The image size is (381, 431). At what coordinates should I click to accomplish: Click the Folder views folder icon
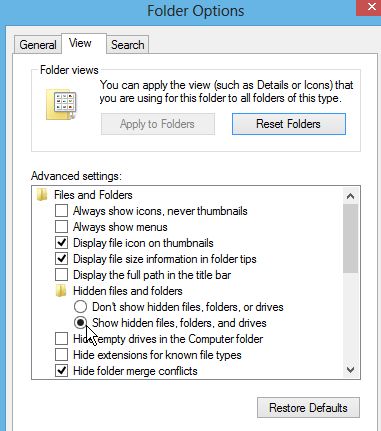coord(62,104)
